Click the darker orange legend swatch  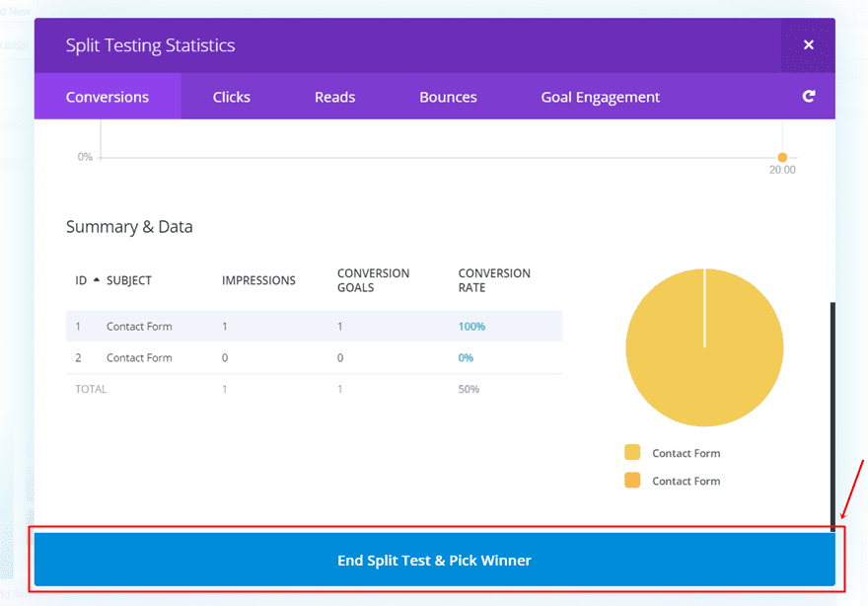click(x=632, y=481)
